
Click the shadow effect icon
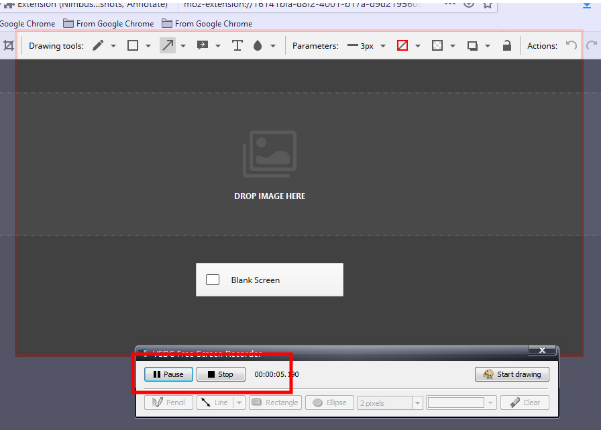coord(473,45)
